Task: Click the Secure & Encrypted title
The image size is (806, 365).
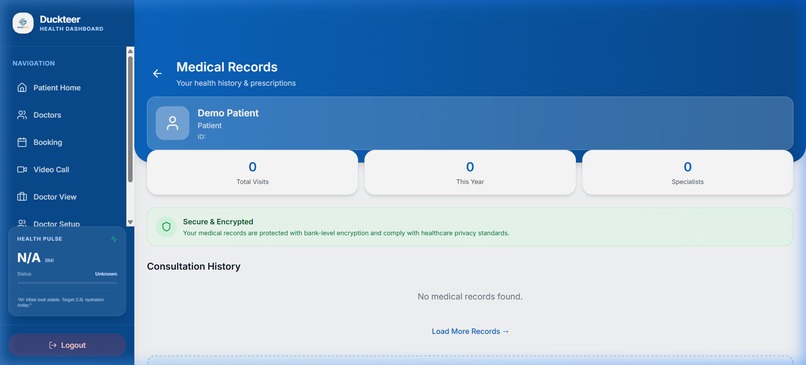Action: pyautogui.click(x=218, y=222)
